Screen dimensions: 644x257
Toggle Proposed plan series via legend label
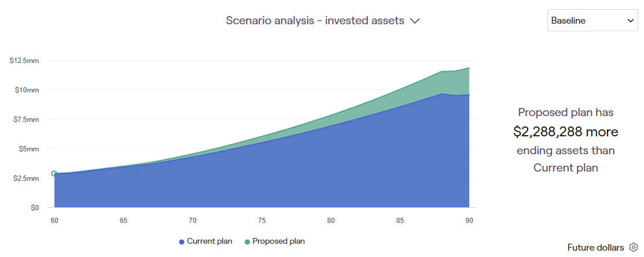[278, 241]
